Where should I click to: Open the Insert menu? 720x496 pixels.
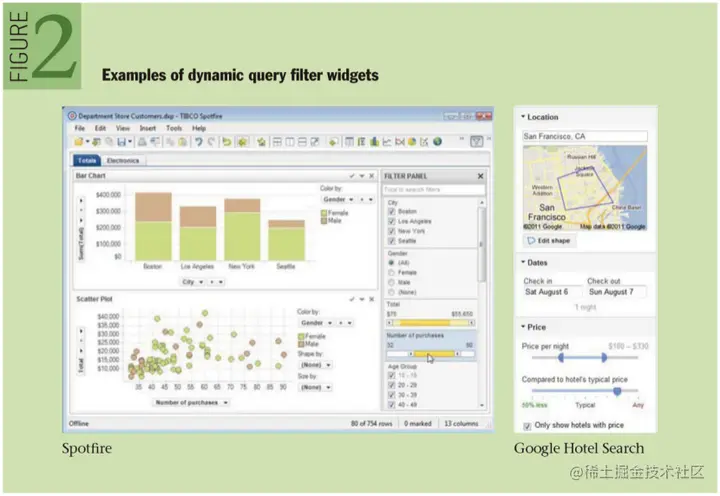coord(147,128)
